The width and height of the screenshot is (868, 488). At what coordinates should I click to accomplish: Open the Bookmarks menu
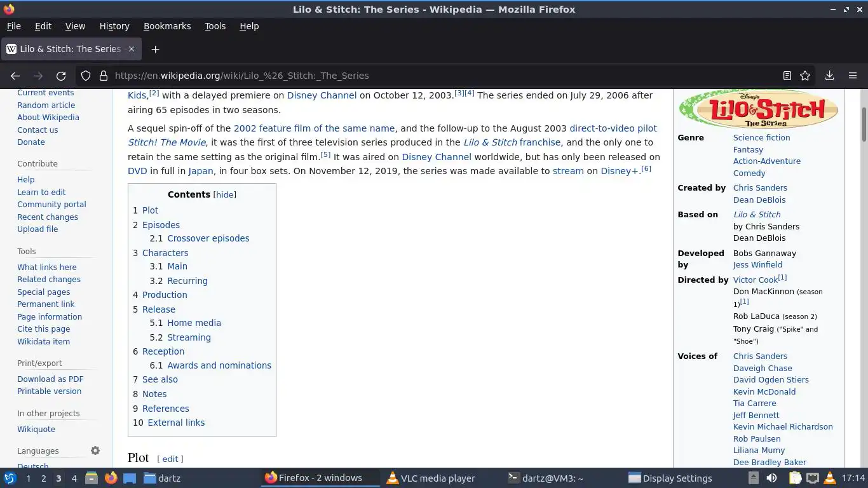(167, 26)
